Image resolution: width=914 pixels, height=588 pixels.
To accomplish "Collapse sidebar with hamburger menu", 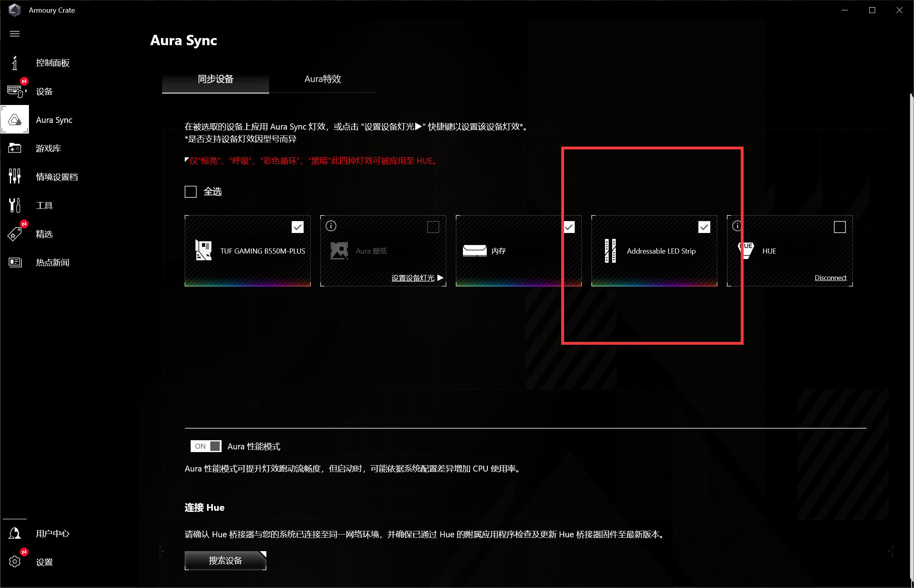I will (15, 34).
